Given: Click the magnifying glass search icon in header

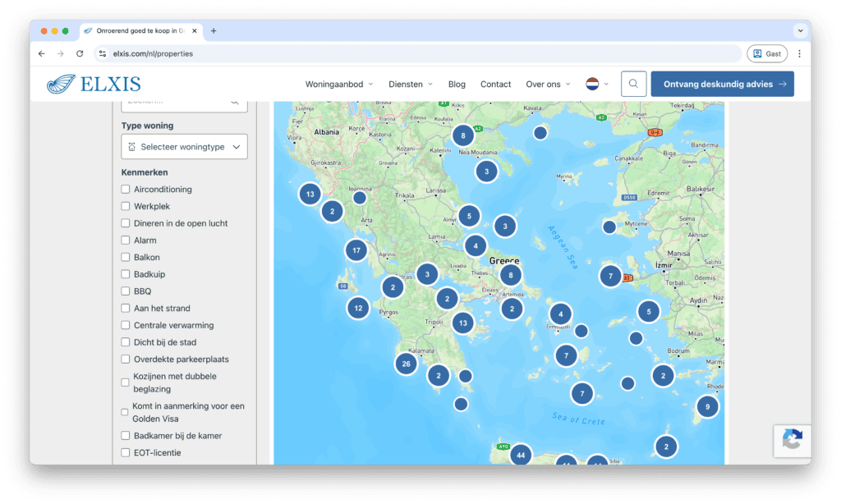Looking at the screenshot, I should click(x=633, y=84).
